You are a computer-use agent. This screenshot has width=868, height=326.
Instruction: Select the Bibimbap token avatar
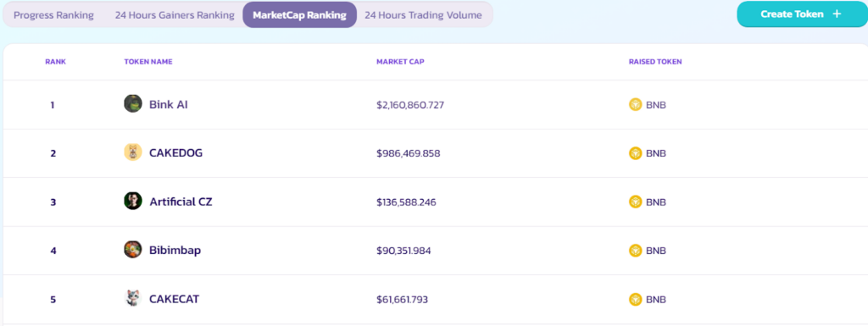point(133,250)
